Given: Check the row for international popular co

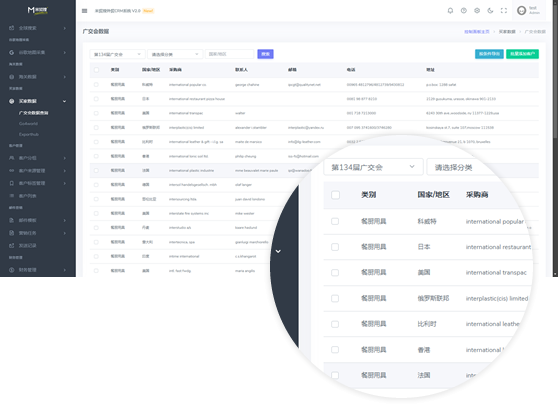Looking at the screenshot, I should click(96, 85).
